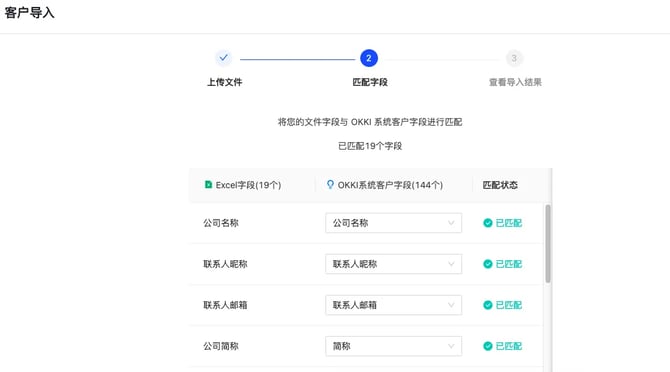Click the 匹配状态 column header
This screenshot has height=372, width=670.
pos(500,185)
